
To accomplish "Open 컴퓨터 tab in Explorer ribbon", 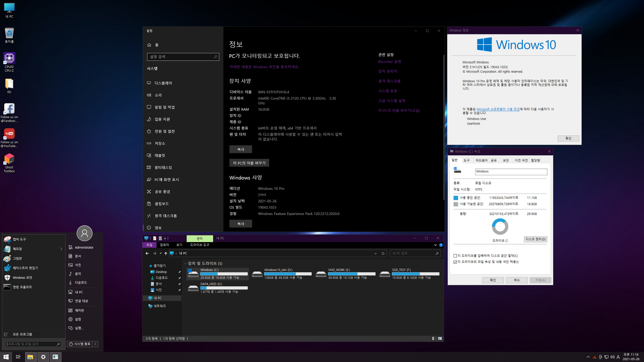I will (164, 245).
